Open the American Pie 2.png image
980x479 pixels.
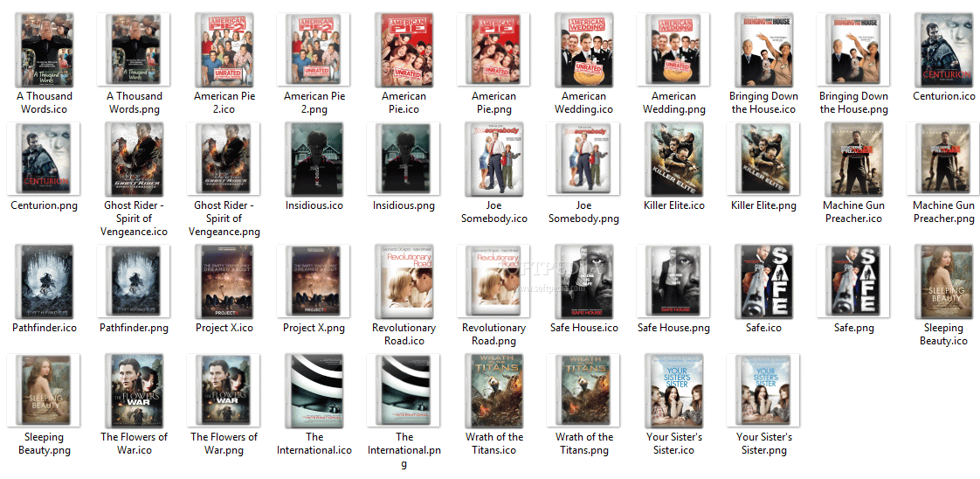click(313, 50)
